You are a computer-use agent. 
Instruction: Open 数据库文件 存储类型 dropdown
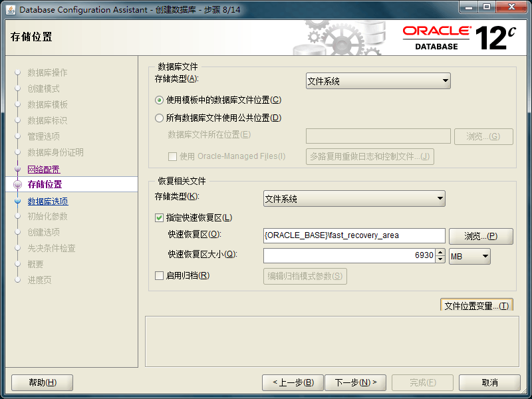tap(378, 81)
